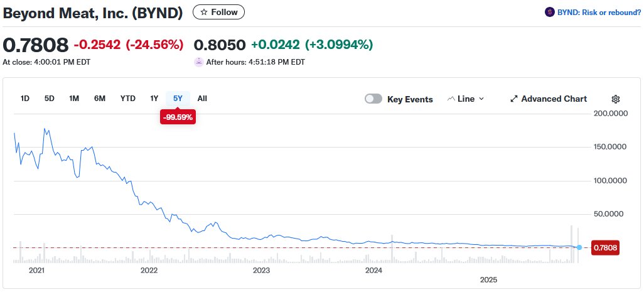The height and width of the screenshot is (292, 644).
Task: Click the red 0.7808 price label on chart
Action: tap(606, 247)
